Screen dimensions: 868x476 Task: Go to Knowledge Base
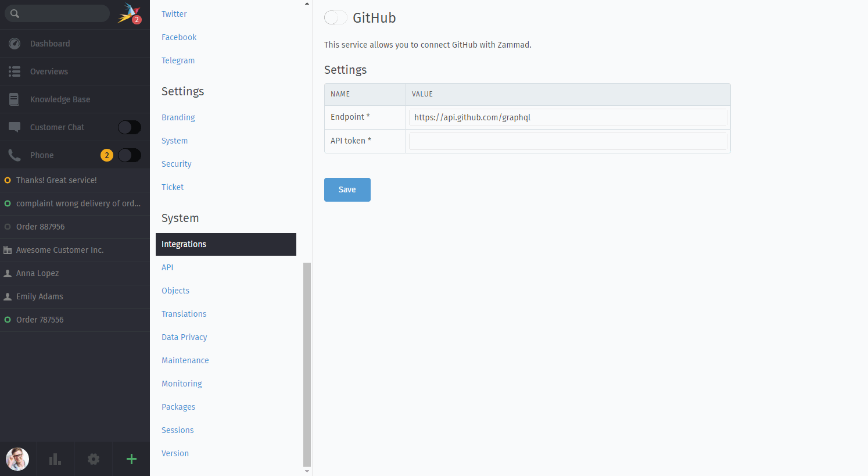[x=75, y=99]
